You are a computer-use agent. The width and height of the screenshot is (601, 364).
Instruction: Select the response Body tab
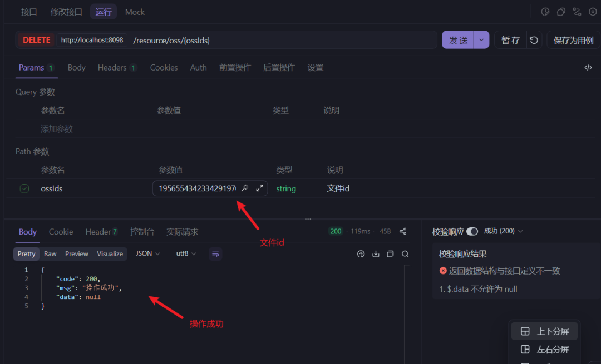coord(28,232)
